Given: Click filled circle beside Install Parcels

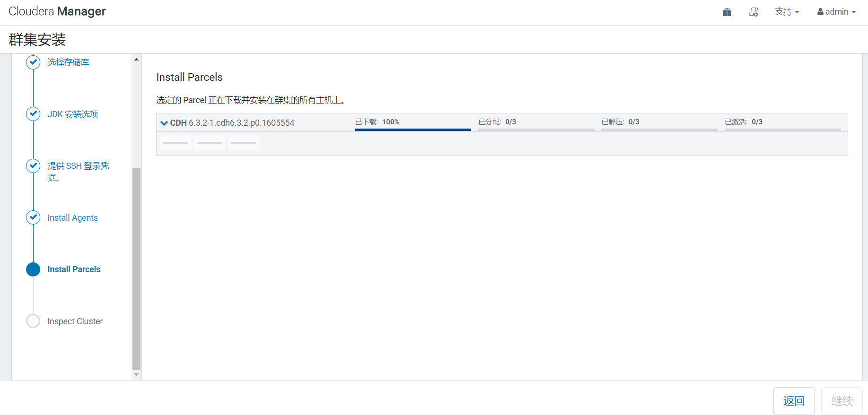Looking at the screenshot, I should point(33,269).
